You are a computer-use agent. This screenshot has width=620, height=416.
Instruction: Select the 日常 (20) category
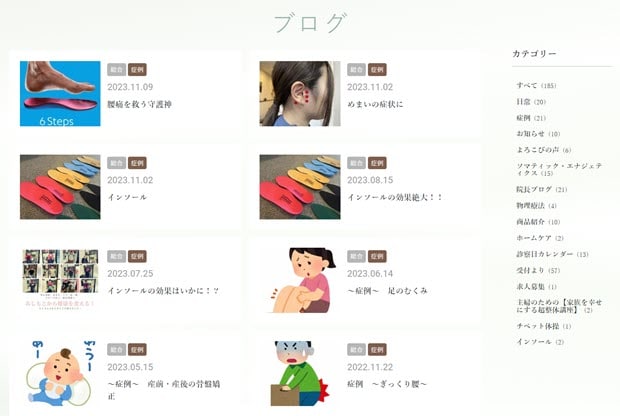pyautogui.click(x=531, y=102)
